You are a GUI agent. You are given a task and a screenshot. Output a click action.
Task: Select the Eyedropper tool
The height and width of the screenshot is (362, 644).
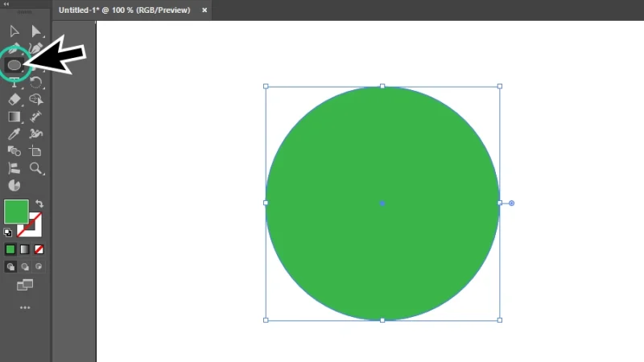tap(14, 134)
